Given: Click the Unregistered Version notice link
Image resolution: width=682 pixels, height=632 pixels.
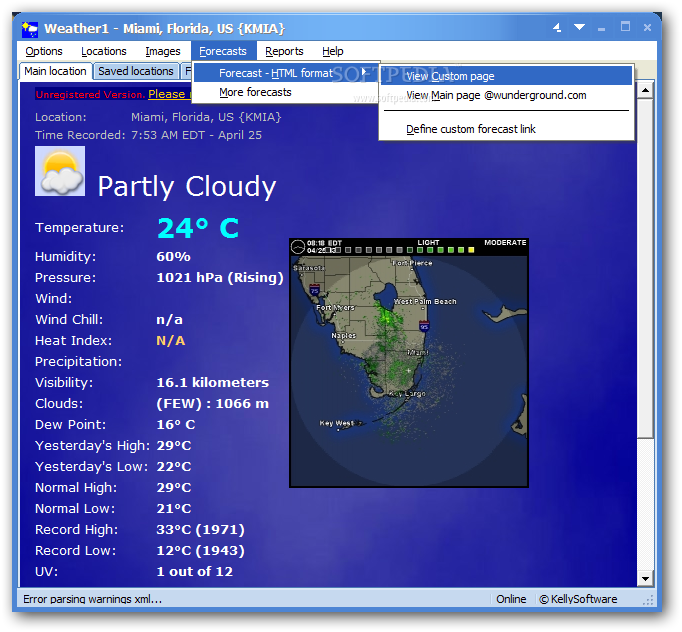Looking at the screenshot, I should point(168,94).
